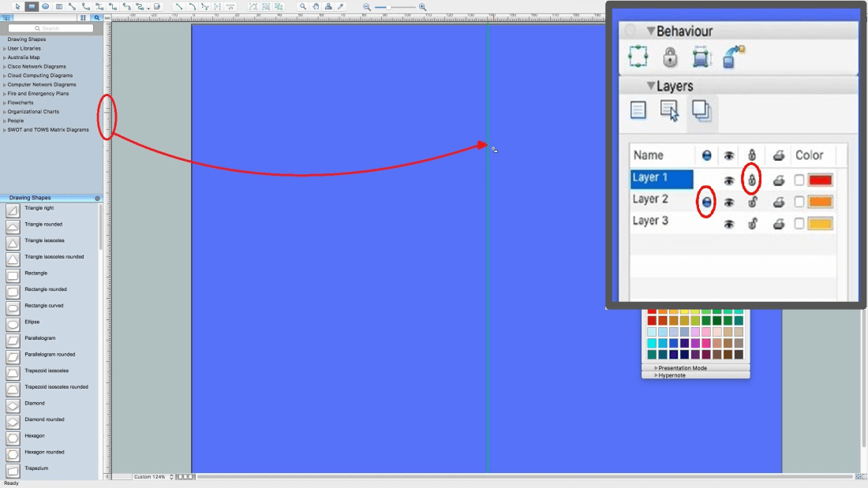
Task: Click the zoom out magnifier icon
Action: pyautogui.click(x=367, y=7)
